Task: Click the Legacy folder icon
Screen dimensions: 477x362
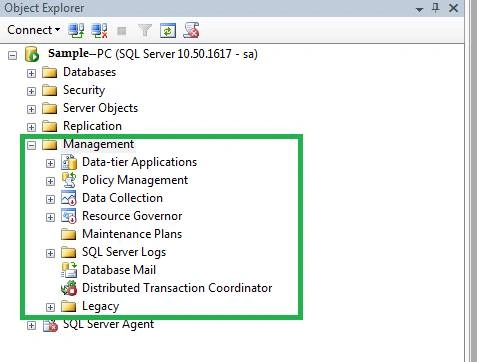Action: tap(69, 306)
